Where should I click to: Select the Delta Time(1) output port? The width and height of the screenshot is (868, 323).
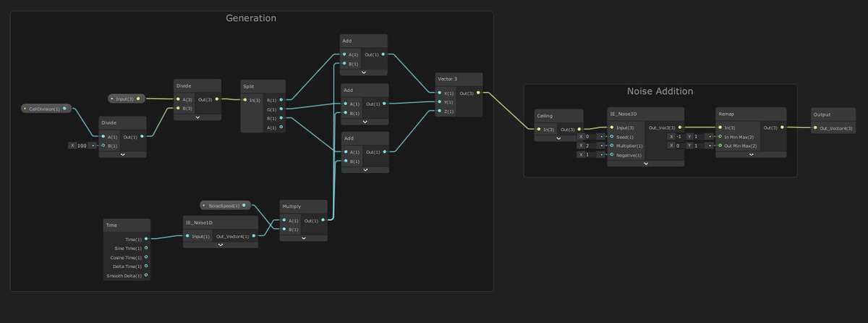pos(145,267)
